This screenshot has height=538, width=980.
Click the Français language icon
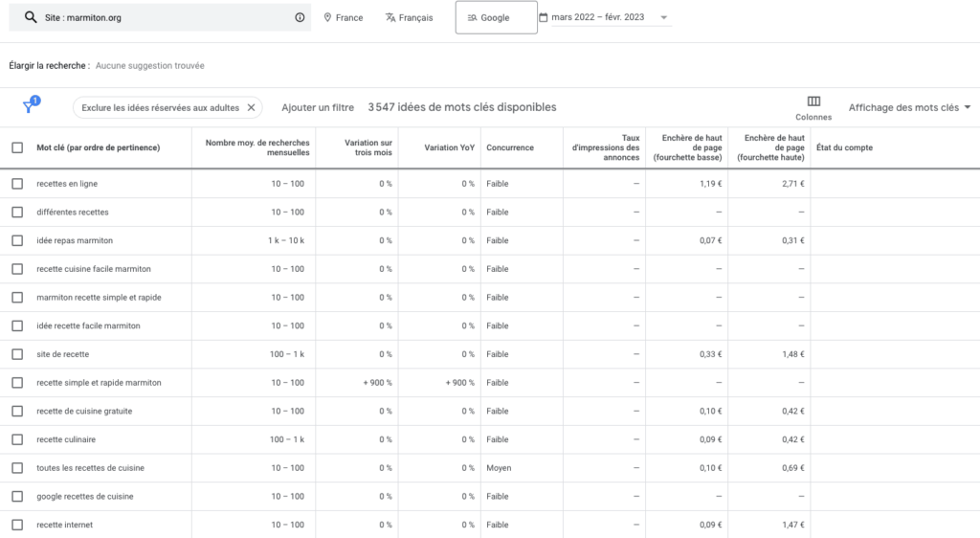coord(390,17)
